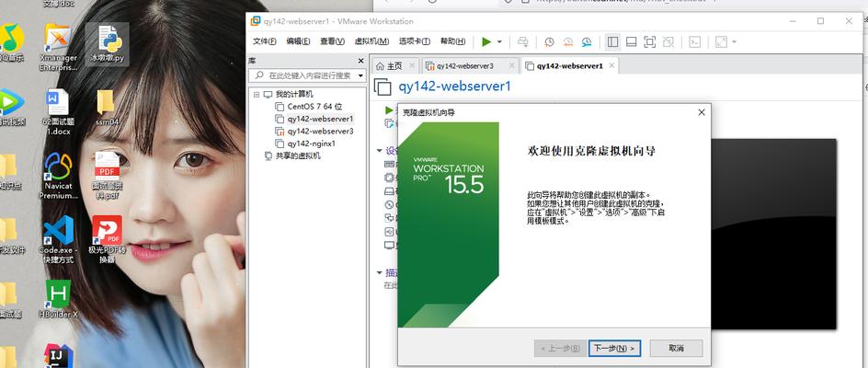Open the 62面试题1.docx desktop file
The height and width of the screenshot is (368, 868).
coord(57,111)
